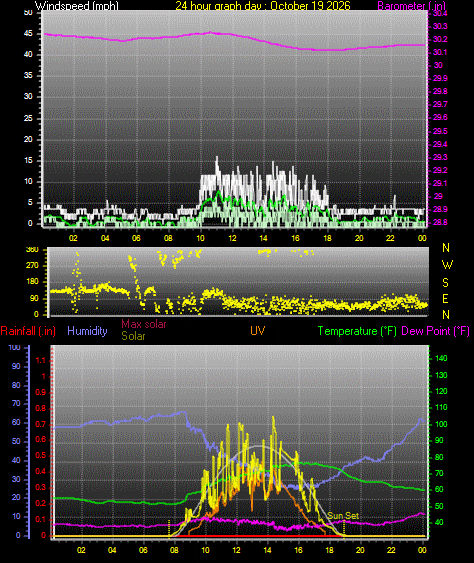This screenshot has height=563, width=474.
Task: Click the 29.5 barometer scale value
Action: click(x=440, y=131)
